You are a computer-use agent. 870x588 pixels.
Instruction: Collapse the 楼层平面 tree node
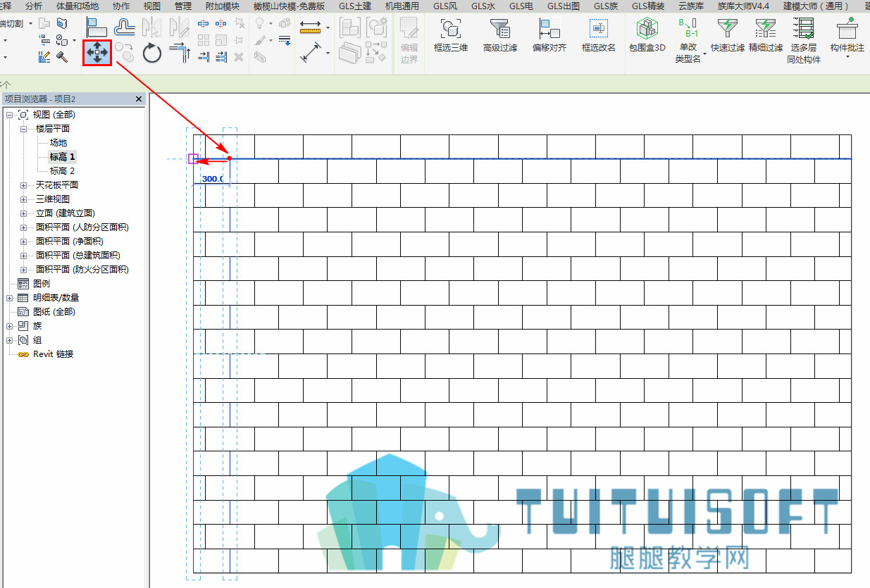tap(23, 129)
